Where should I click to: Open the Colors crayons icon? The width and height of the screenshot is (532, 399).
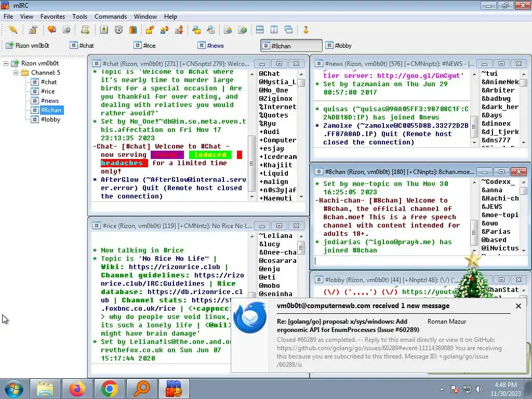click(x=133, y=30)
